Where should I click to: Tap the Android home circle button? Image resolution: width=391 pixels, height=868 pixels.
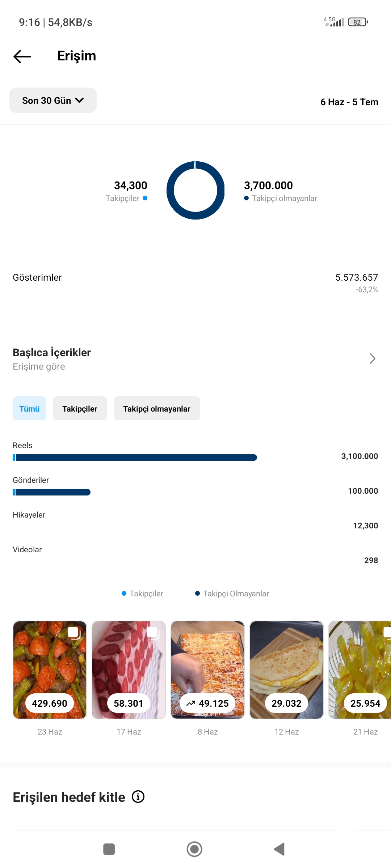pos(194,849)
